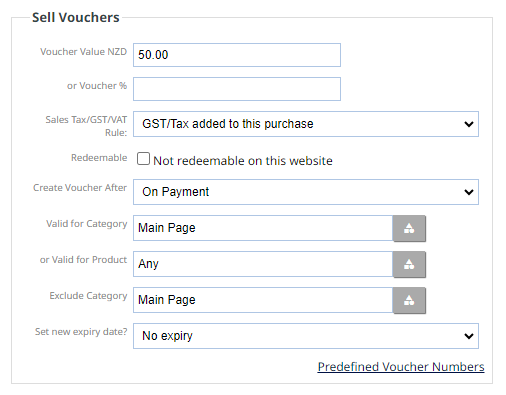Click the chevron arrow on the No expiry dropdown
This screenshot has width=506, height=395.
pos(469,336)
